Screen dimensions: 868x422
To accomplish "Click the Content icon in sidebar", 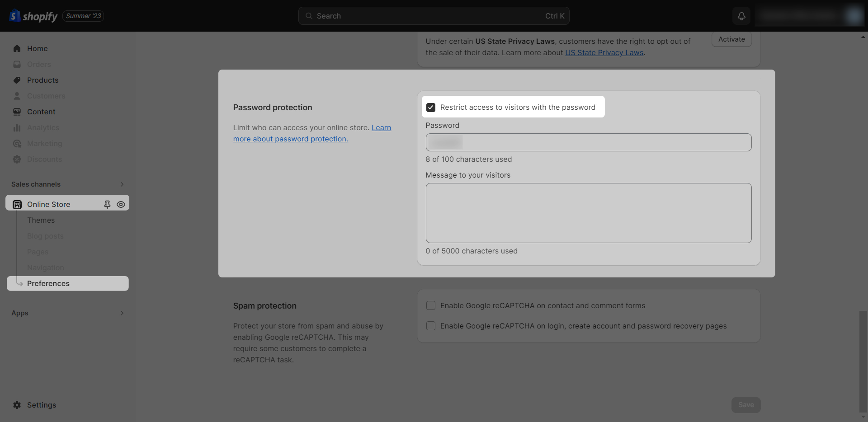I will tap(17, 112).
